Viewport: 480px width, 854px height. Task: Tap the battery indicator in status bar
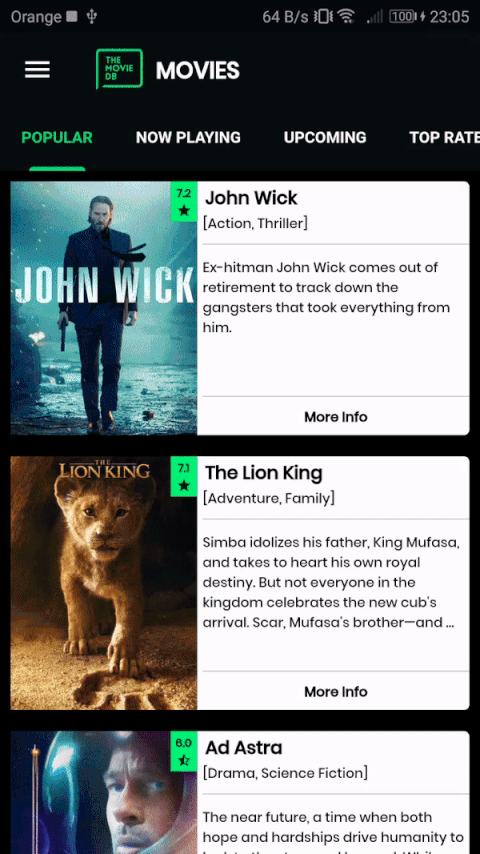click(x=404, y=17)
